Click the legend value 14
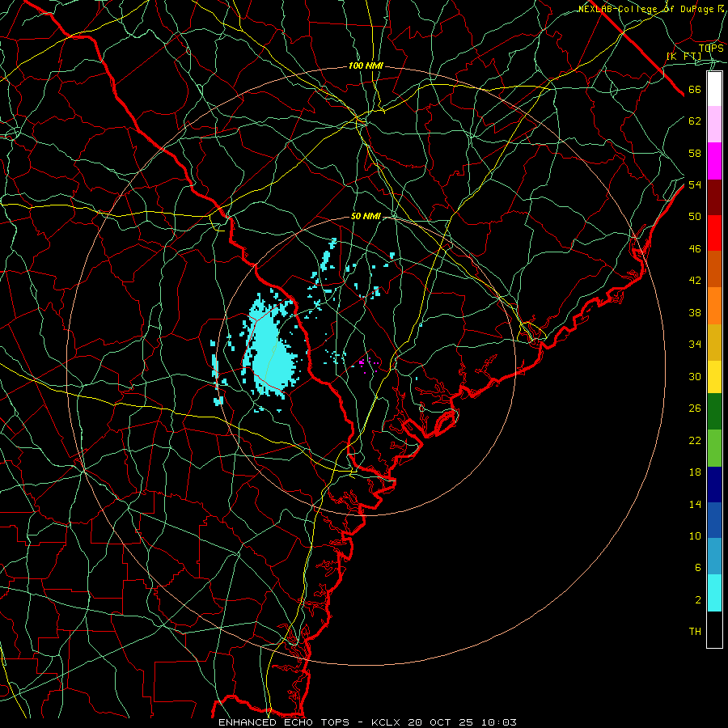Viewport: 728px width, 728px height. point(695,504)
